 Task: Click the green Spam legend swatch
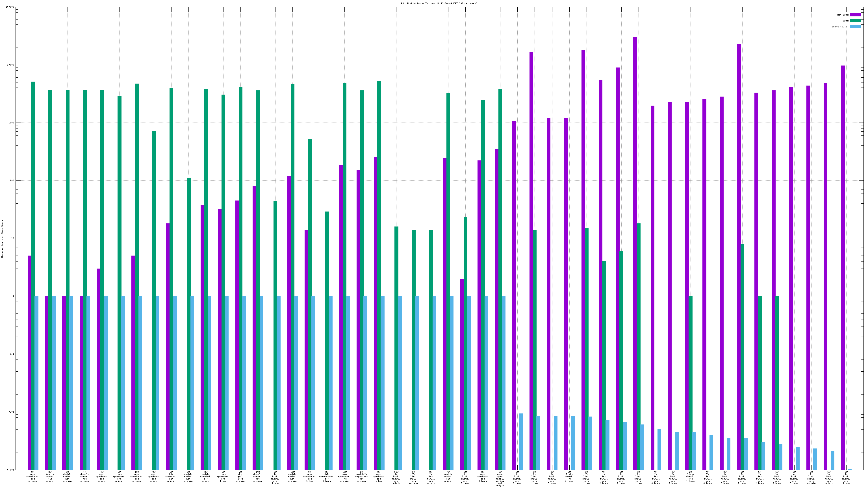pyautogui.click(x=855, y=21)
